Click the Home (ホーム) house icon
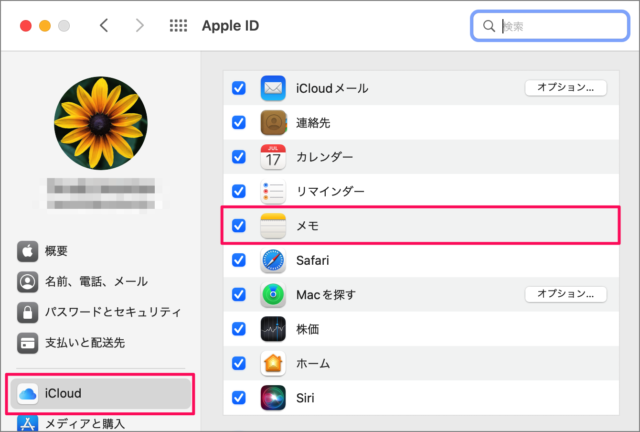Viewport: 640px width, 432px height. [x=273, y=363]
